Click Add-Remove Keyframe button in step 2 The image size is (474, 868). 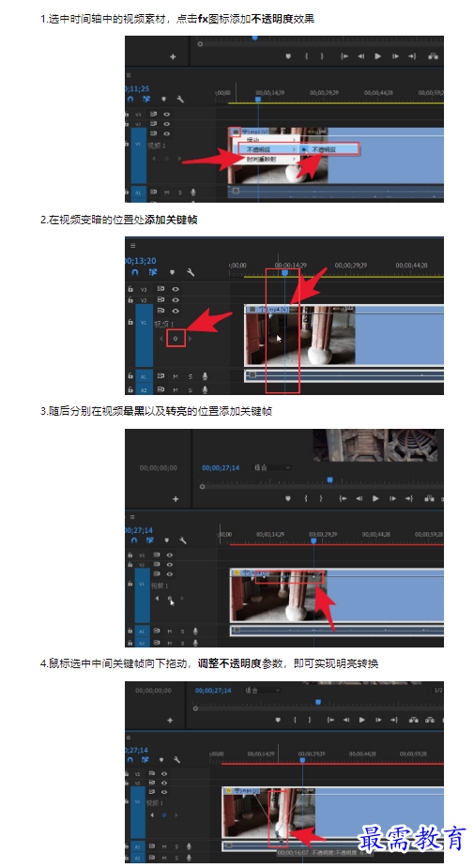click(176, 338)
